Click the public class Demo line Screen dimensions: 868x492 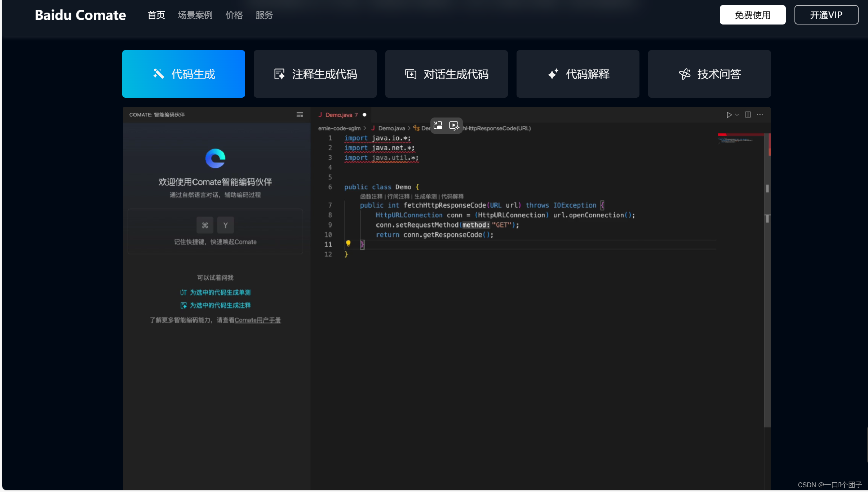click(381, 187)
